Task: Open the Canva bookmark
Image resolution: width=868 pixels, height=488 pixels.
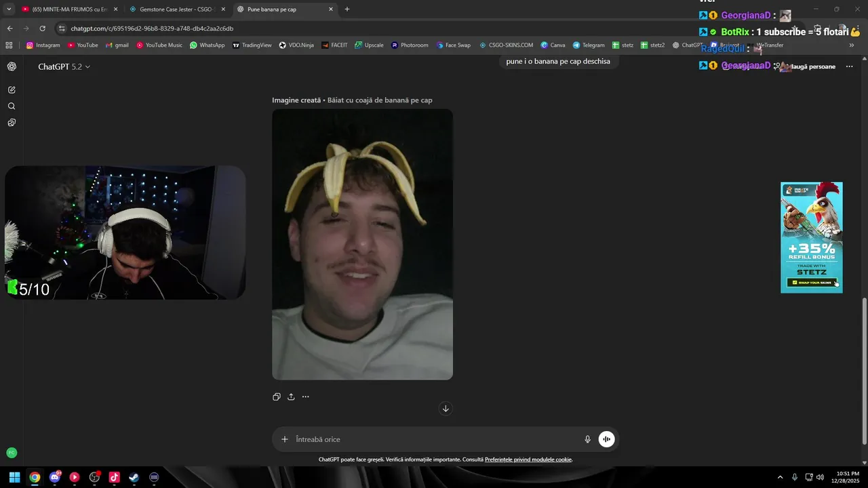Action: point(553,45)
